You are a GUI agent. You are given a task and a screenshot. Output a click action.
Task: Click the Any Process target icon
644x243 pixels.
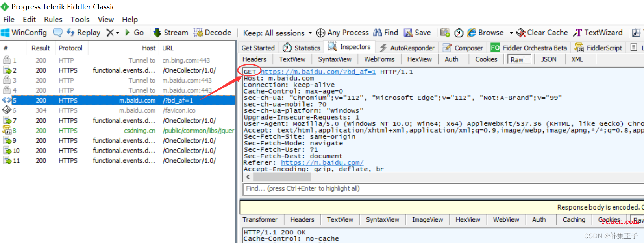[x=321, y=33]
